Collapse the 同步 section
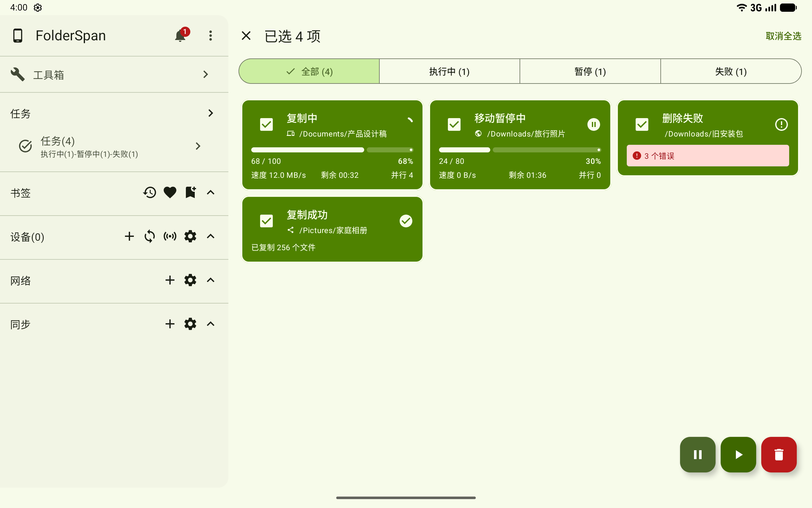 (x=210, y=324)
